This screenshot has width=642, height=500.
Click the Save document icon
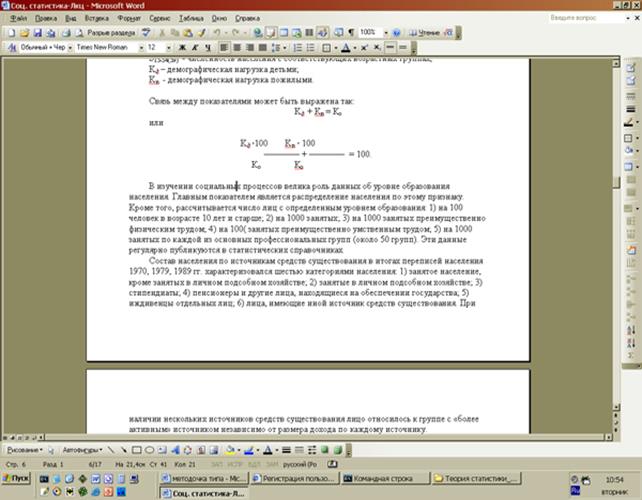click(35, 32)
